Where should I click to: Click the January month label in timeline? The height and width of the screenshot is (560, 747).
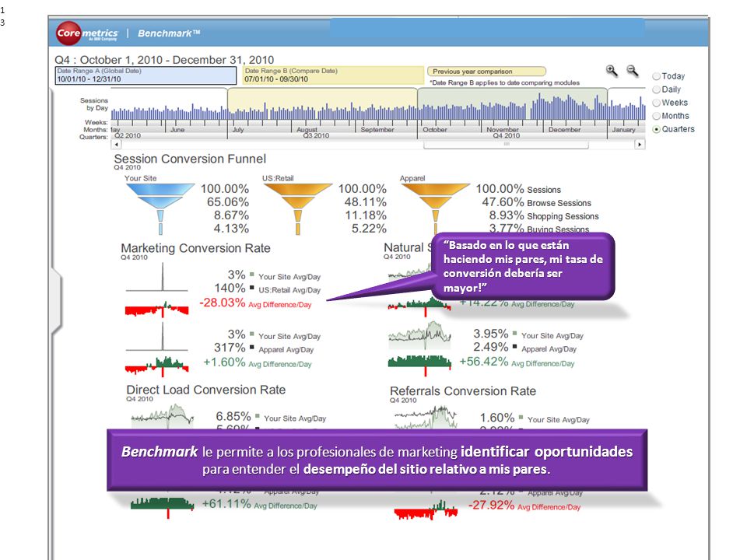[x=623, y=130]
